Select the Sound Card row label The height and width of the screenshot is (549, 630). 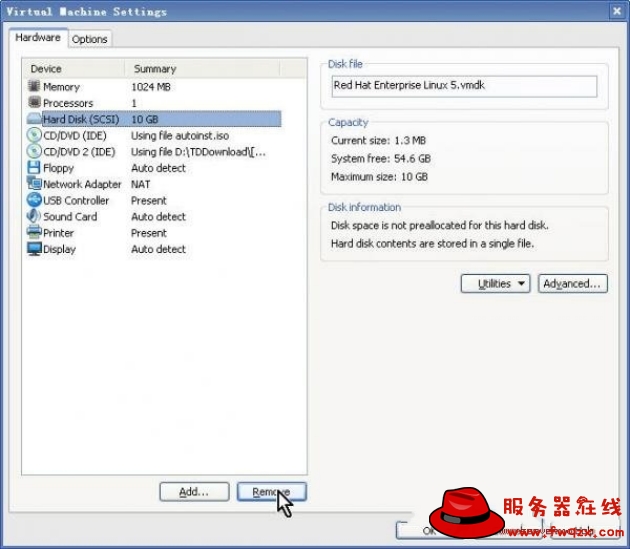point(70,217)
